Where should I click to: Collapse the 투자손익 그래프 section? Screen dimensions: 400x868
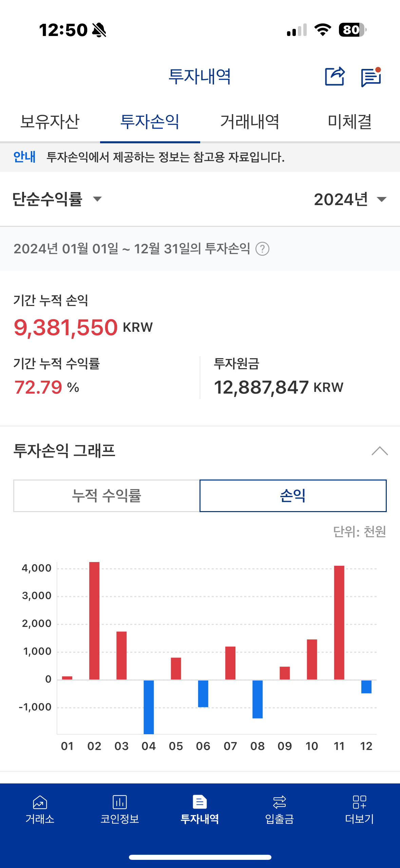click(x=380, y=451)
